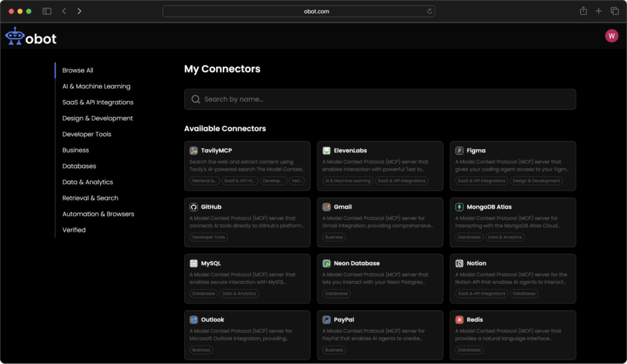The image size is (627, 364).
Task: Toggle the Safari sidebar button
Action: pos(47,11)
